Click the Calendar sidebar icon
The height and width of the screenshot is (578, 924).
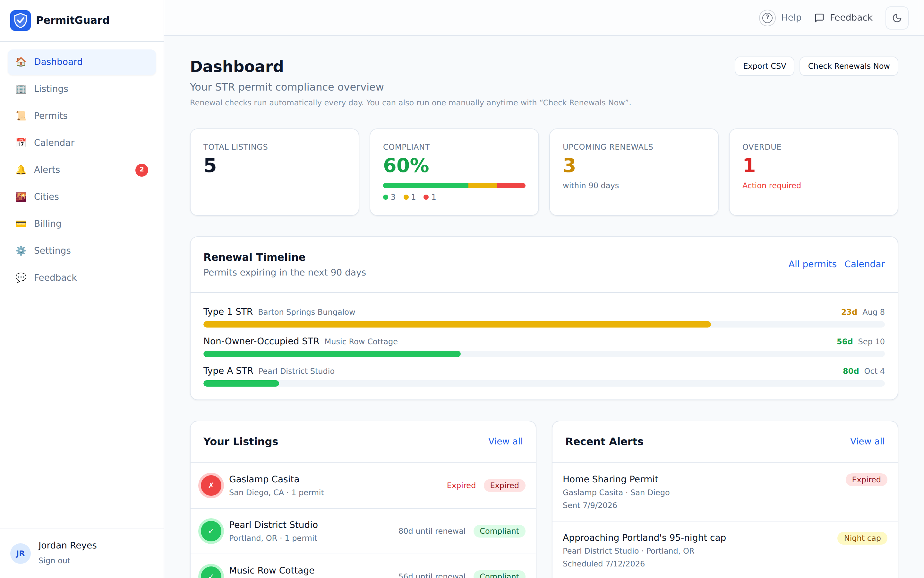21,143
